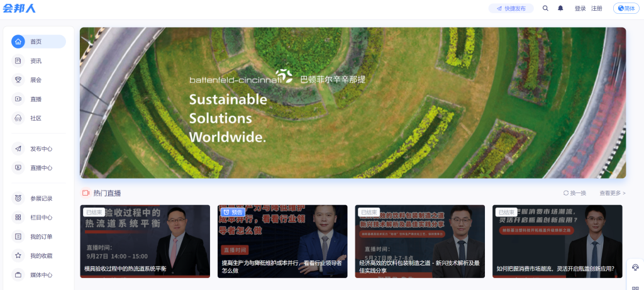Click the search magnifier icon in header
The height and width of the screenshot is (290, 644).
545,8
